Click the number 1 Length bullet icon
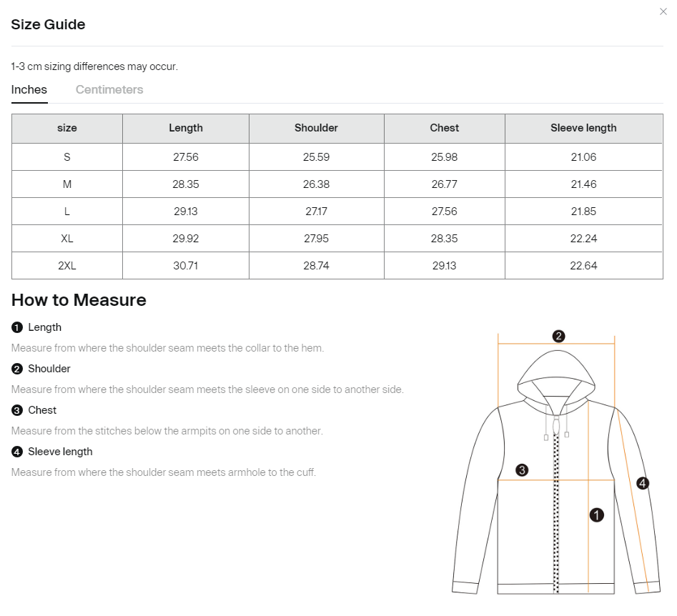 point(17,327)
